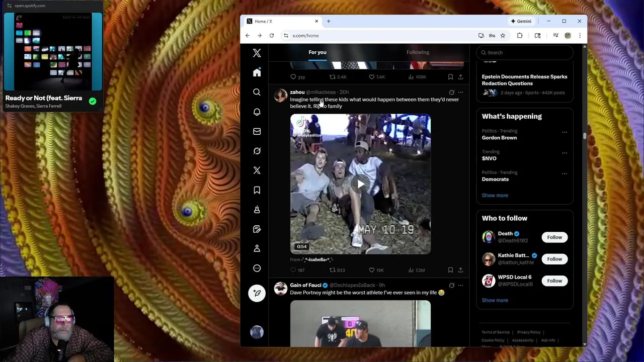Open Profile person icon in sidebar
The width and height of the screenshot is (644, 362).
tap(257, 248)
